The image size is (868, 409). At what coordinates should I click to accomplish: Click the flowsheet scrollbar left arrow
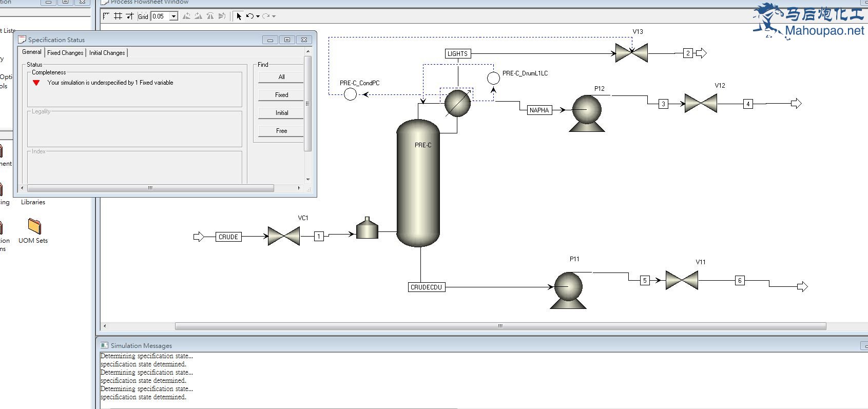pyautogui.click(x=105, y=326)
